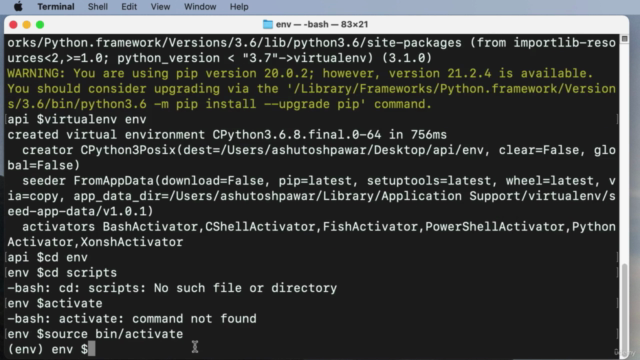
Task: Click 'activate: command not found' error line
Action: 132,318
